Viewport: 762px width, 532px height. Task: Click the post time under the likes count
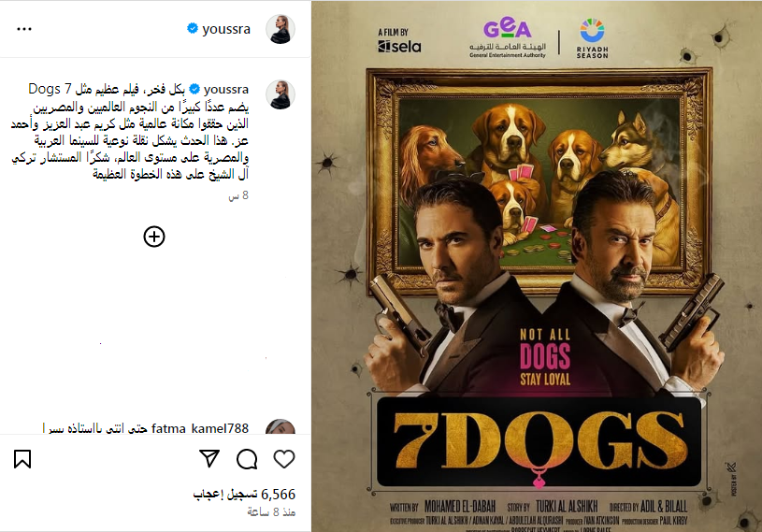coord(271,512)
